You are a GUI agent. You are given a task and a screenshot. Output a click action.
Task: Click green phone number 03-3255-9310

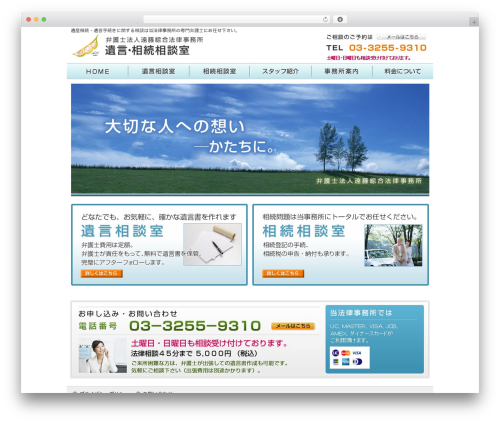[x=195, y=326]
